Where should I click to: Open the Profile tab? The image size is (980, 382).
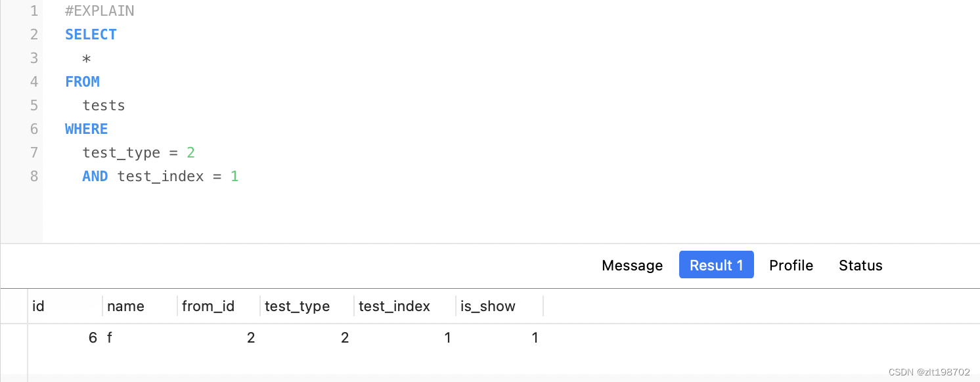[x=791, y=265]
